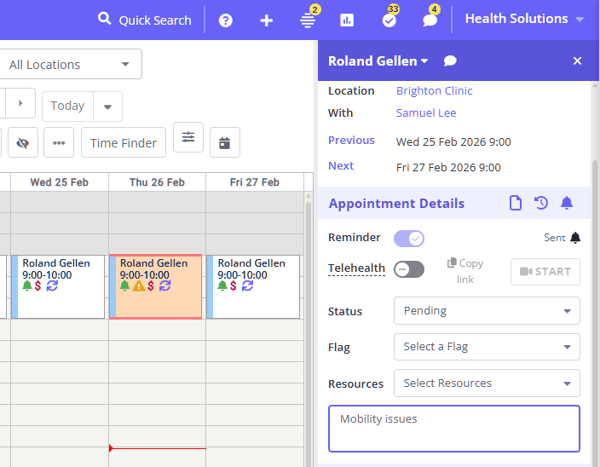
Task: Open the Roland Gellen name menu
Action: point(377,61)
